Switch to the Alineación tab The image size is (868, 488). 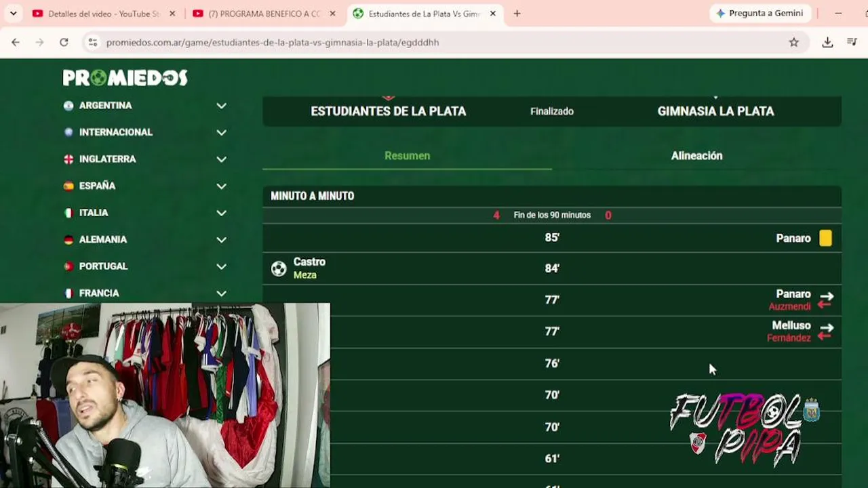point(696,156)
